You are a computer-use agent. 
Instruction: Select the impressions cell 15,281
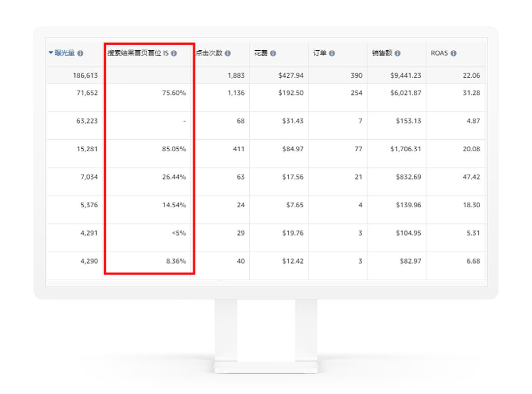[x=87, y=149]
